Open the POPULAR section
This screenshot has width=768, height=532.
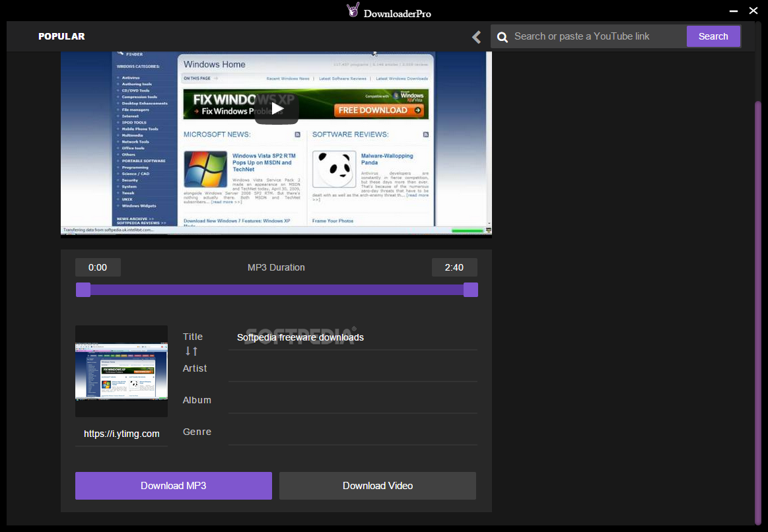pyautogui.click(x=61, y=36)
